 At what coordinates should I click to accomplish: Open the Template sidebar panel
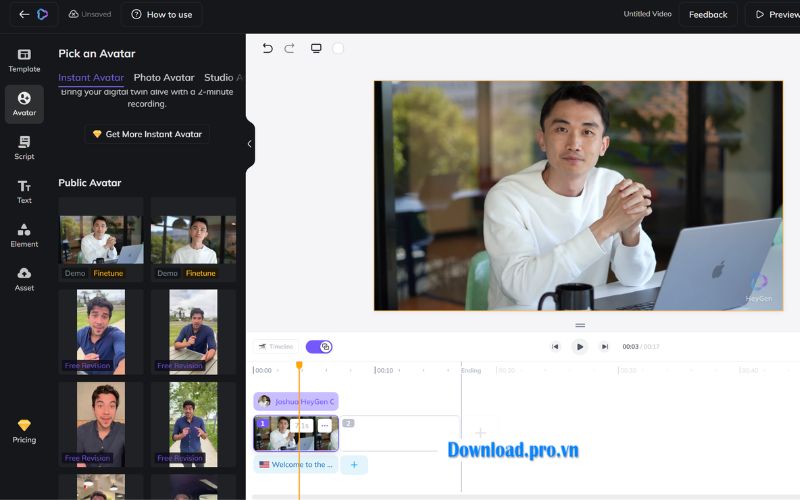point(24,60)
